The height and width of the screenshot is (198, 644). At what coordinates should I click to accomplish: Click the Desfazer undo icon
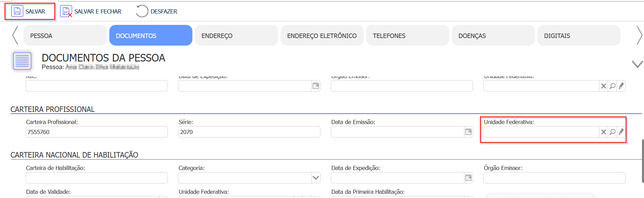(142, 11)
